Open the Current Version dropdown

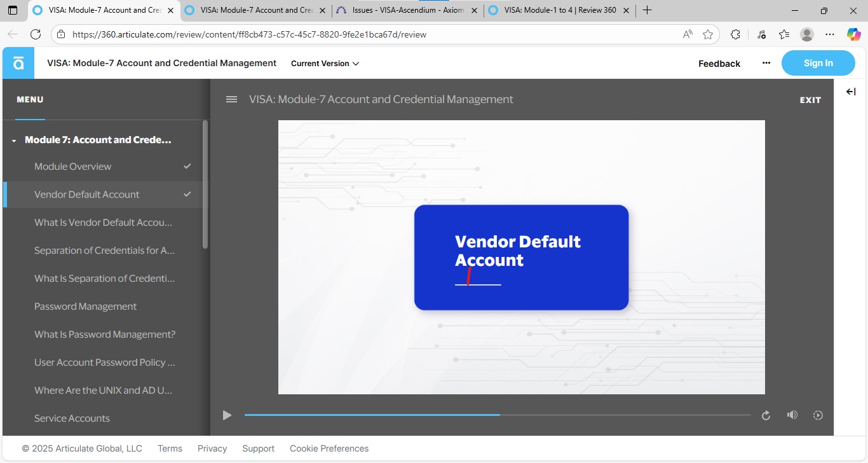tap(325, 64)
